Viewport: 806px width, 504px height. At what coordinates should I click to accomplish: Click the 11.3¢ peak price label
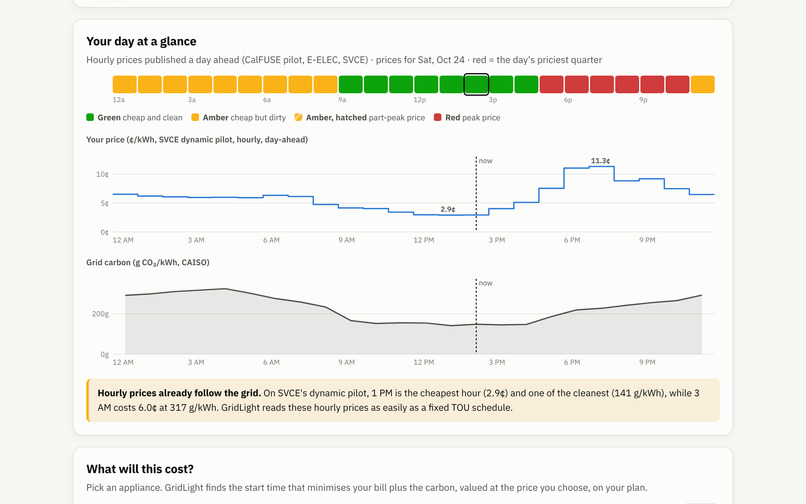coord(600,161)
